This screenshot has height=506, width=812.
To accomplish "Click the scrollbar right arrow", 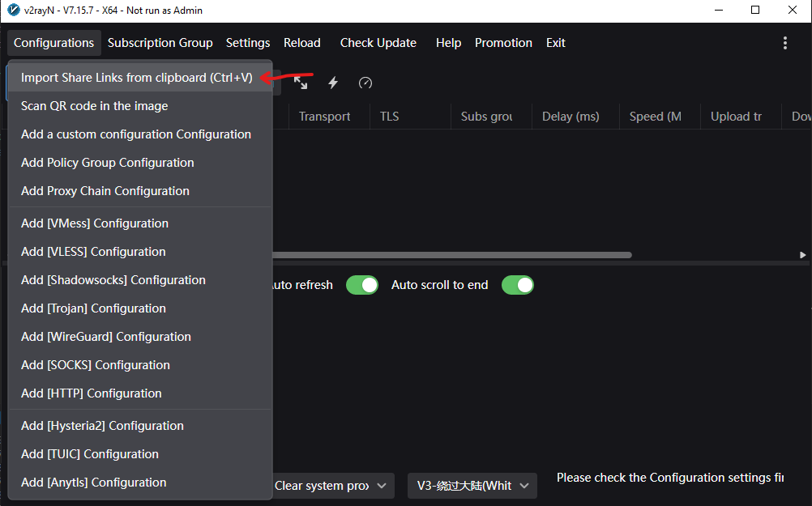I will point(802,255).
